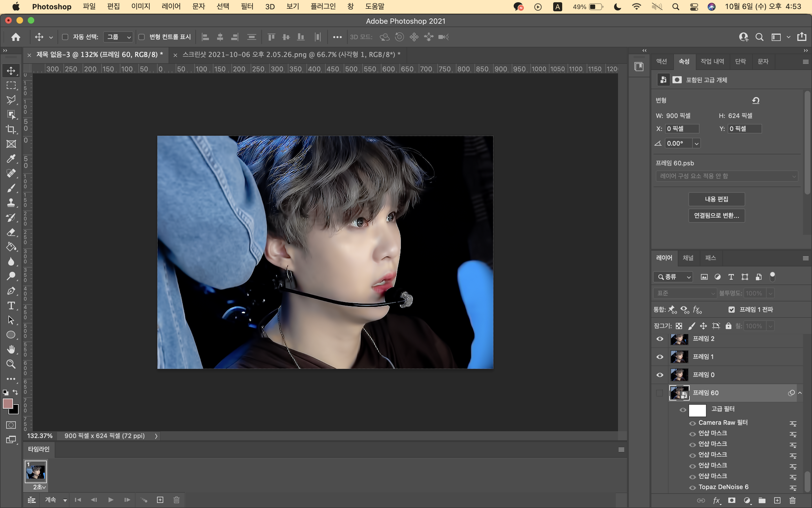Open the 레이어 구성 요소 dropdown
Screen dimensions: 812x508
(x=727, y=176)
